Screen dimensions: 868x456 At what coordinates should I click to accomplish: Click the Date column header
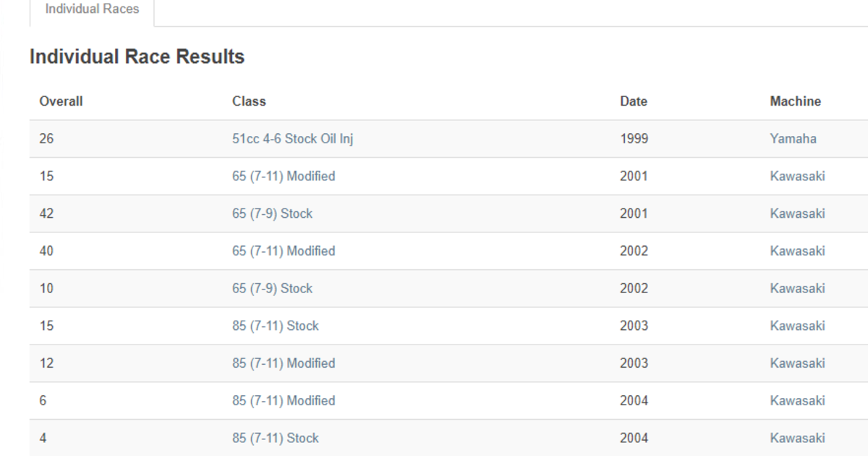(633, 102)
